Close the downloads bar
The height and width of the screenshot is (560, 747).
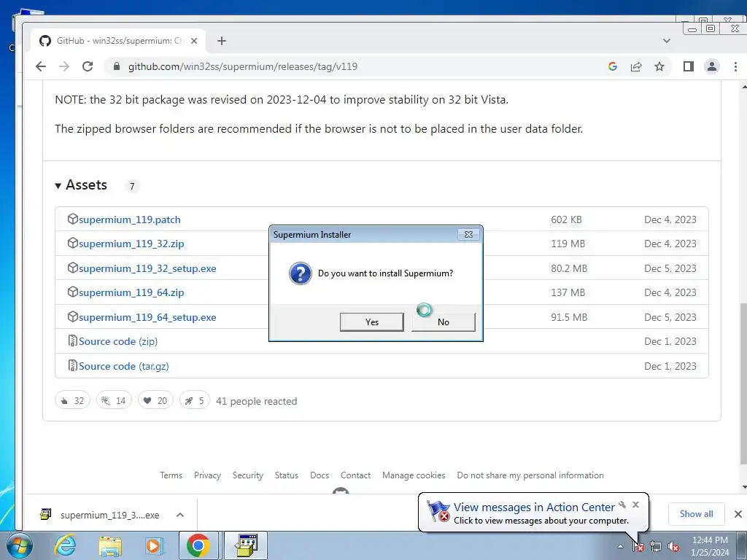tap(738, 514)
